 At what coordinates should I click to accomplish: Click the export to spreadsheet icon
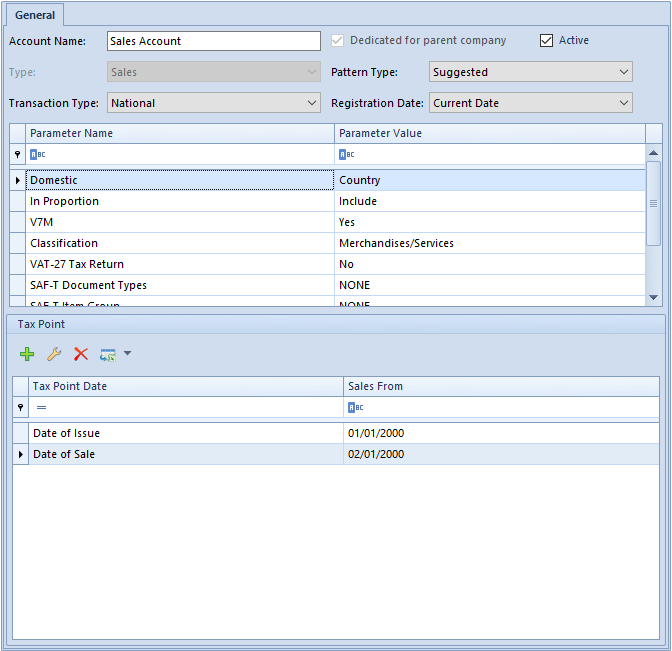point(108,354)
